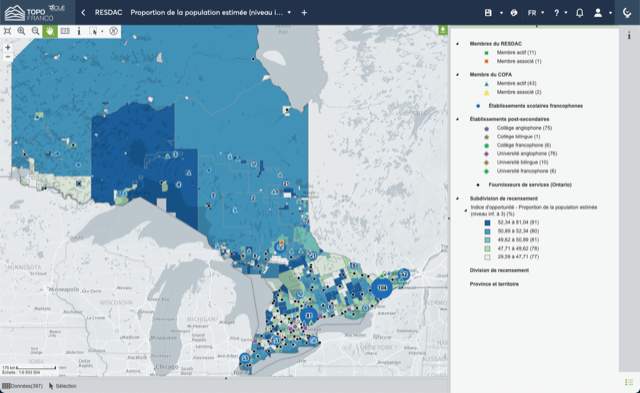This screenshot has width=640, height=393.
Task: Click the globe icon in the header corner
Action: 627,13
